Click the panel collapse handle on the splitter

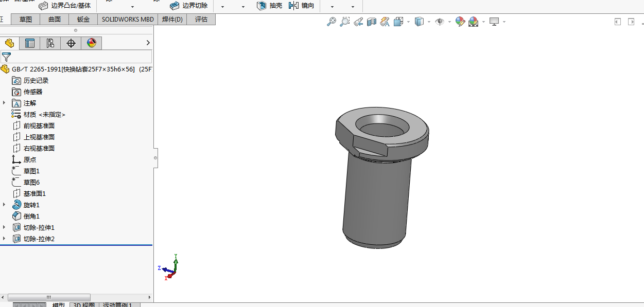point(155,158)
